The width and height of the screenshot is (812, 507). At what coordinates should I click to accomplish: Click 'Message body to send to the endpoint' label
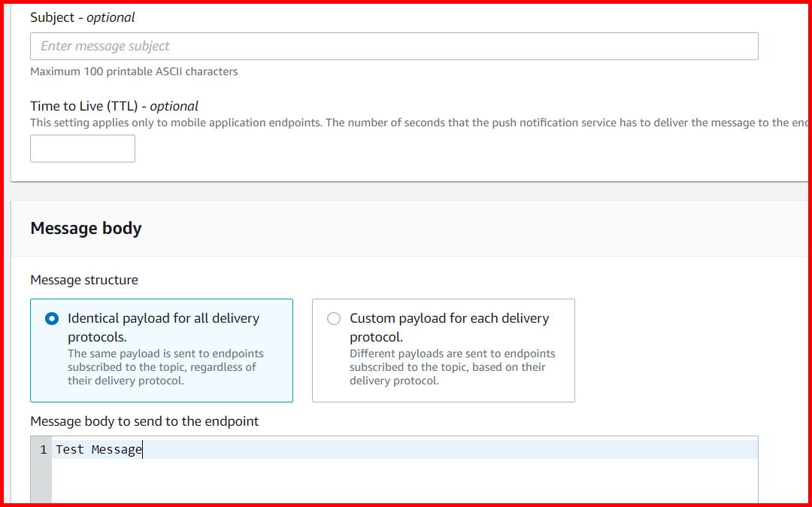(x=144, y=421)
